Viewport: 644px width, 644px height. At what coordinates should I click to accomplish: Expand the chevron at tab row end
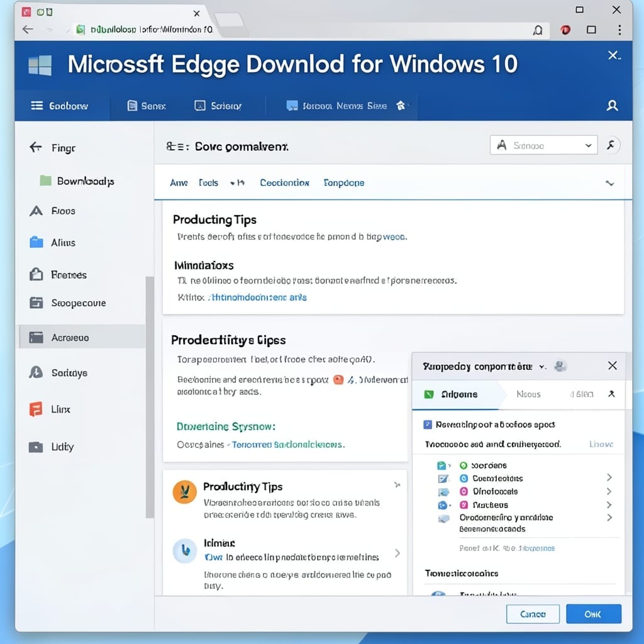pos(610,183)
